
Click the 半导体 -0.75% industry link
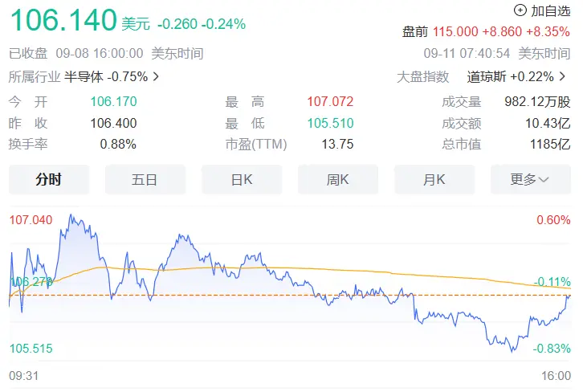[106, 77]
